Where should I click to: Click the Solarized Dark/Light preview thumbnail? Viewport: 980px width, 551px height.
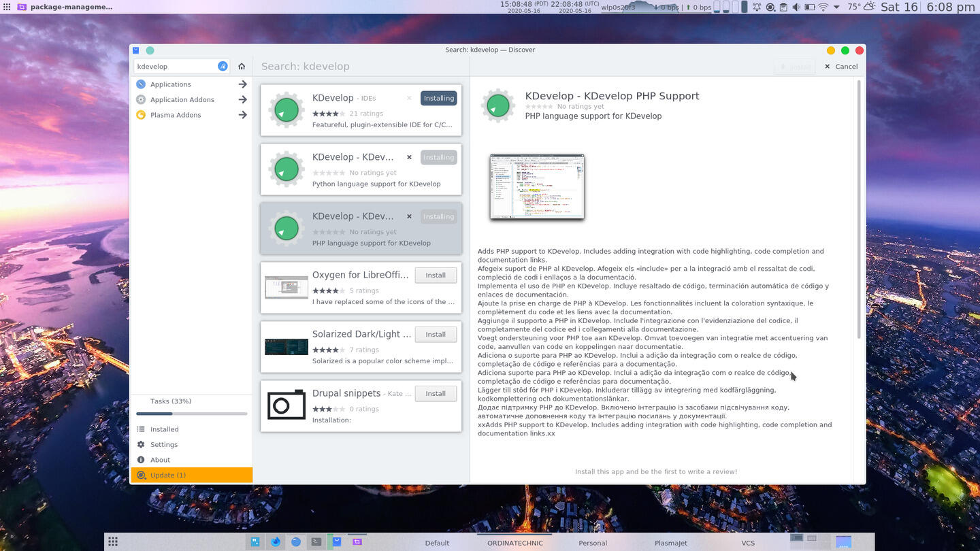pos(286,346)
